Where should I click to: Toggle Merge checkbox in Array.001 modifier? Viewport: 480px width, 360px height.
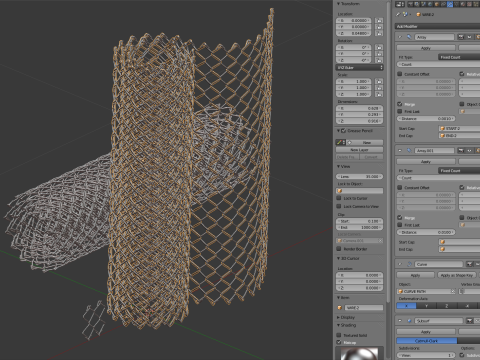coord(400,218)
